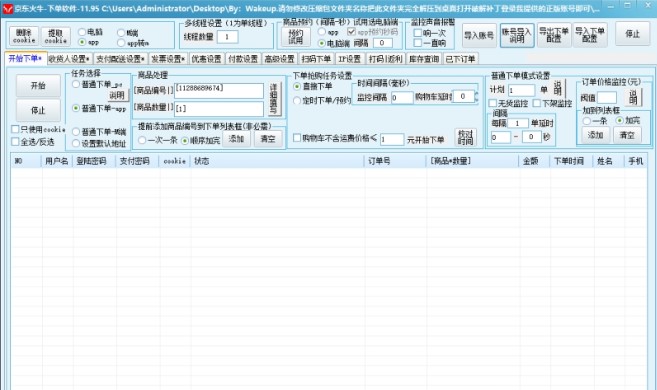Viewport: 657px width, 390px height.
Task: Enable the 一直响 checkbox
Action: coord(417,43)
